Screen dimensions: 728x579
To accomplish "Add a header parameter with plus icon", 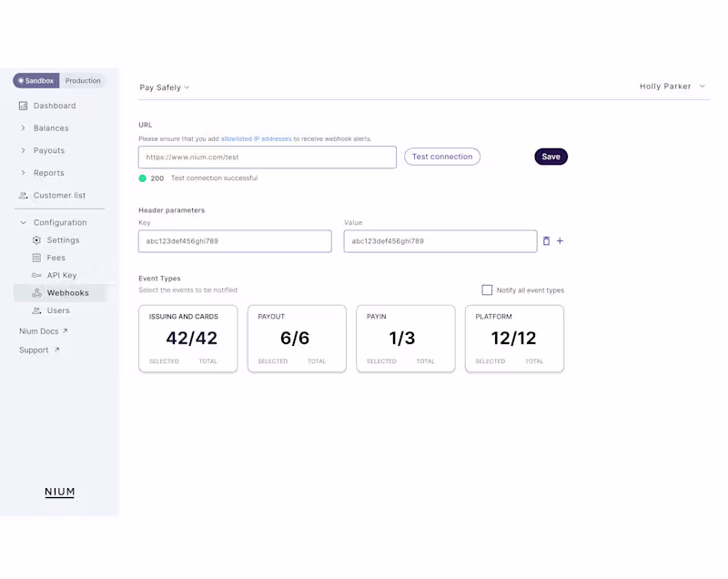I will pos(560,241).
